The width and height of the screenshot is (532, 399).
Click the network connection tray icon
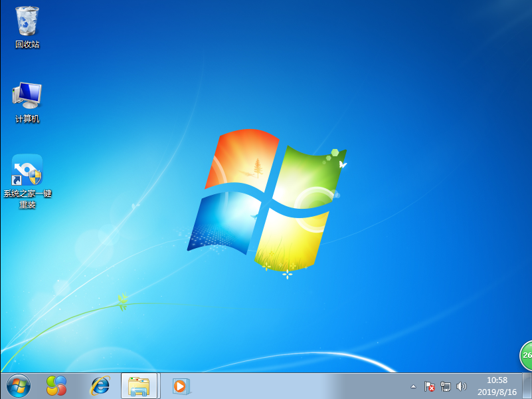coord(446,386)
